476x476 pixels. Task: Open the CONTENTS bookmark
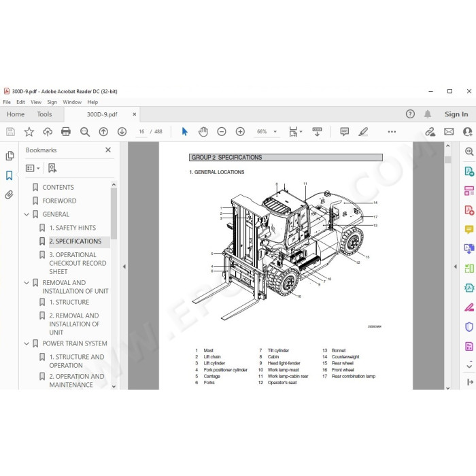[58, 187]
